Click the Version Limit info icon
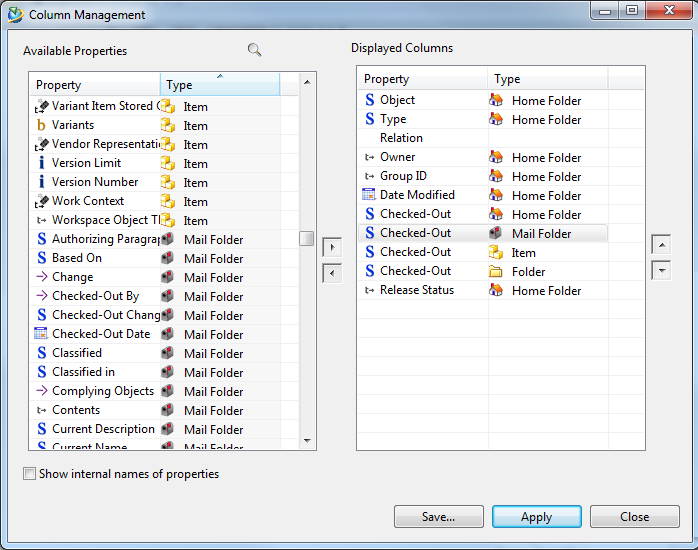The image size is (698, 550). point(41,163)
